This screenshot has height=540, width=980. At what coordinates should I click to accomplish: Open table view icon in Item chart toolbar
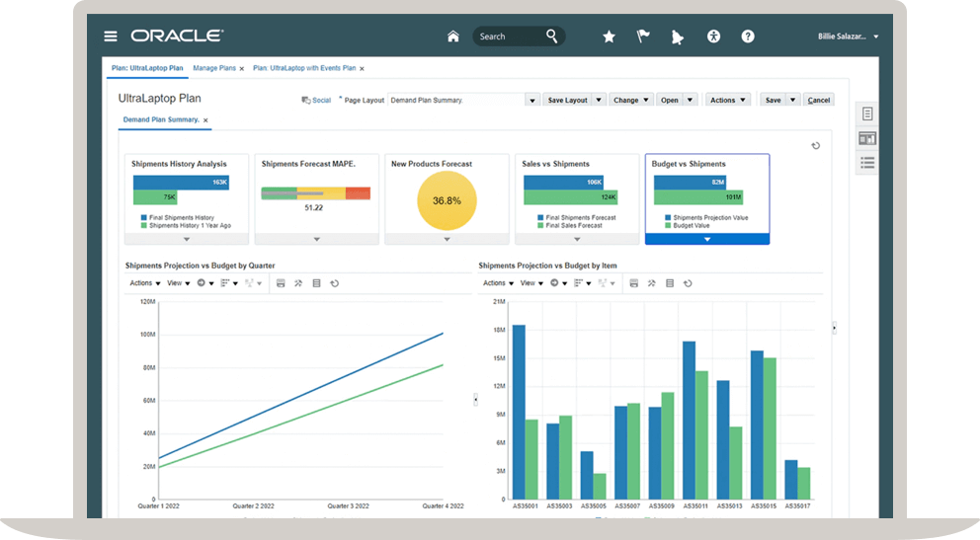pyautogui.click(x=670, y=283)
